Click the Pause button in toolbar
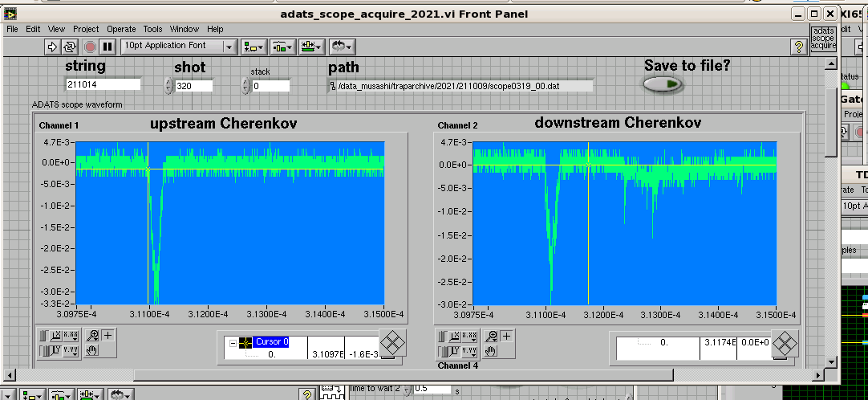The height and width of the screenshot is (400, 868). tap(107, 47)
